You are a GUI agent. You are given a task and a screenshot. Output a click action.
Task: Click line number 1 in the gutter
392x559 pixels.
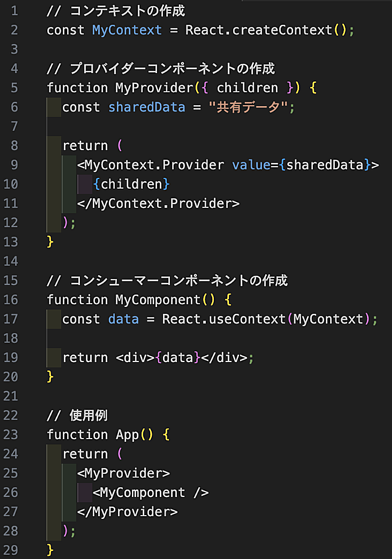pos(14,11)
